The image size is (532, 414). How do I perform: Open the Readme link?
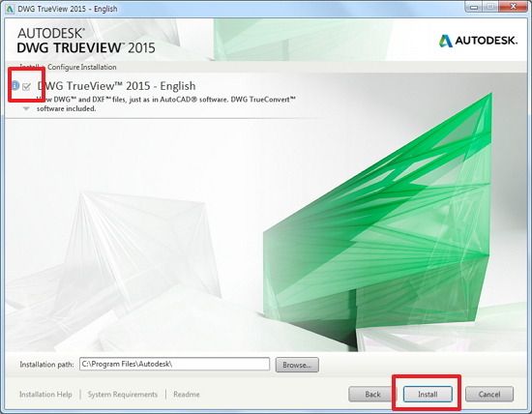187,395
